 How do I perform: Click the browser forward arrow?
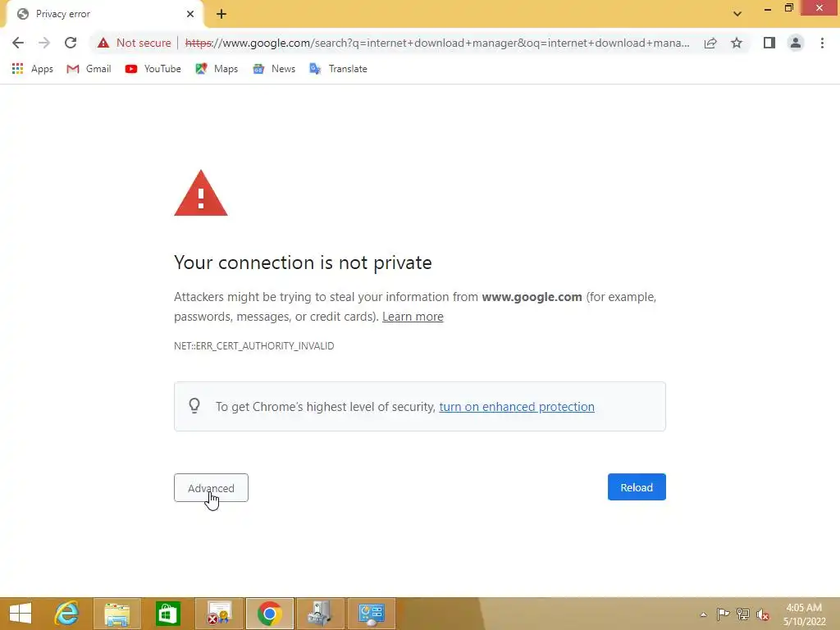pos(44,43)
